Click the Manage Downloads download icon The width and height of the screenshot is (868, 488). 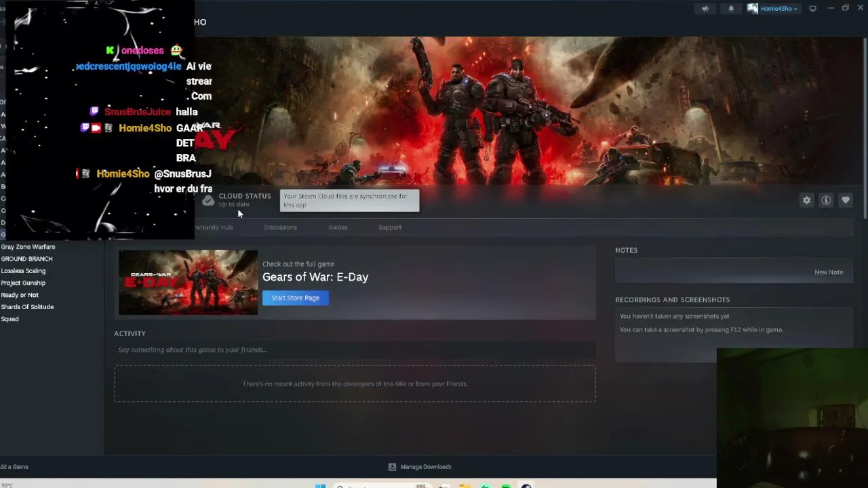click(392, 467)
